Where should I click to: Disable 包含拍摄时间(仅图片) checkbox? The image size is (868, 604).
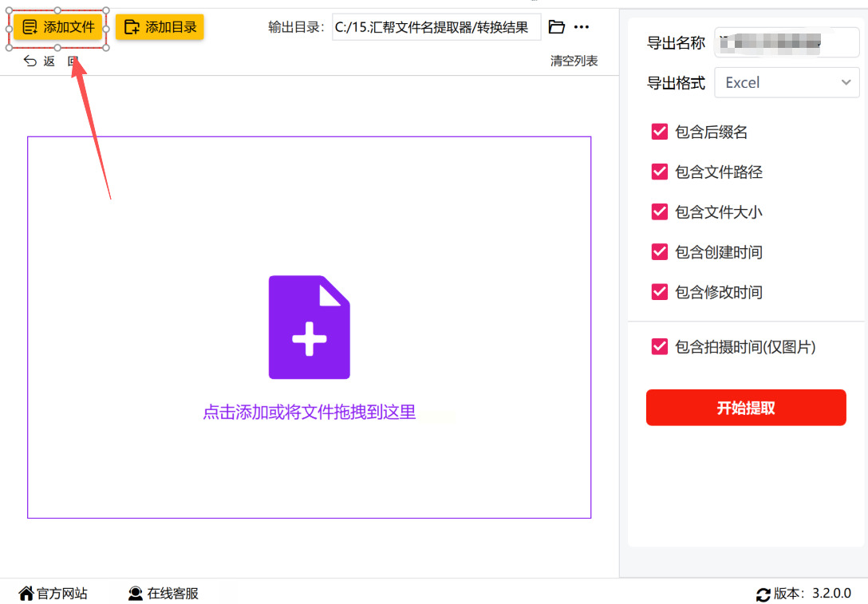click(660, 346)
